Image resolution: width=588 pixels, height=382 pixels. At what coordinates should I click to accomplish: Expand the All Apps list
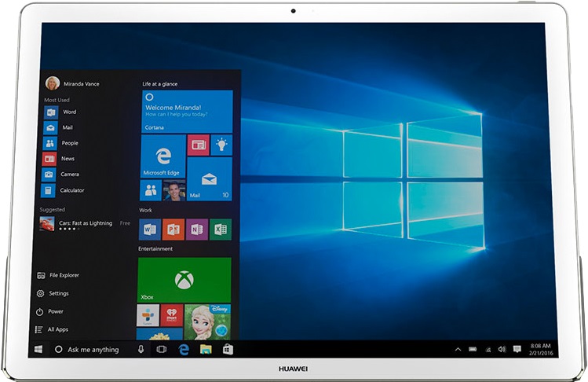point(57,329)
